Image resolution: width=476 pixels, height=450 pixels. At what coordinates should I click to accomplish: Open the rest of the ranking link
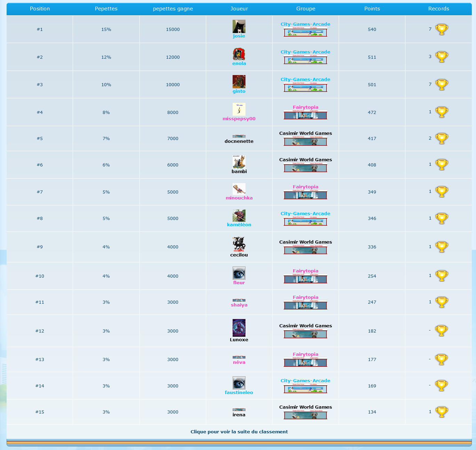point(239,432)
